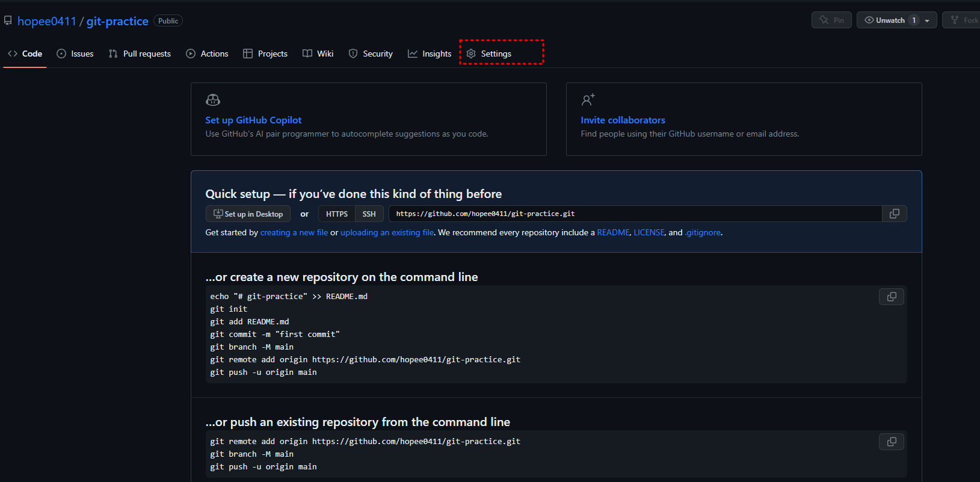Click the '...or push an existing repository' heading
Screen dimensions: 980x482
358,422
